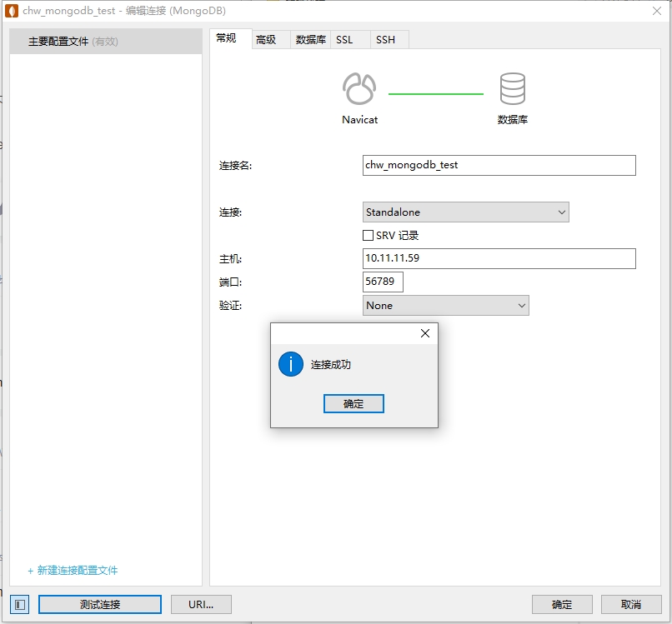Switch to the 数据库 tab
This screenshot has height=624, width=672.
tap(311, 40)
